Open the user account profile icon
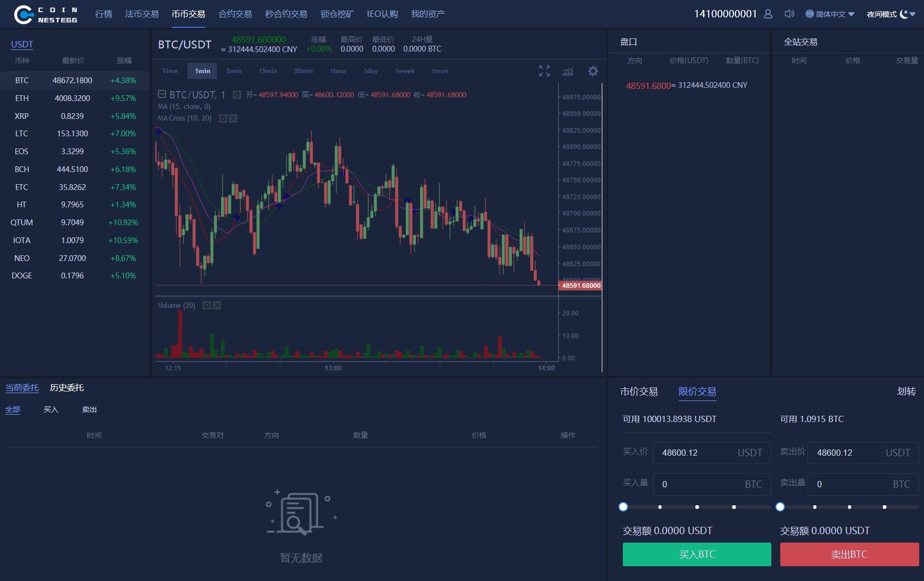This screenshot has height=581, width=924. 768,14
